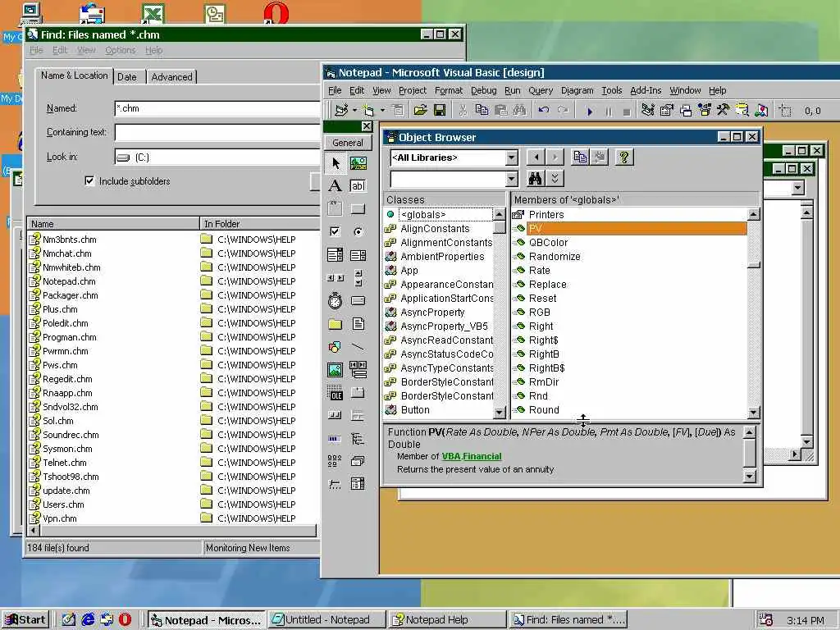Image resolution: width=840 pixels, height=630 pixels.
Task: Click the Containing text input field
Action: coord(217,132)
